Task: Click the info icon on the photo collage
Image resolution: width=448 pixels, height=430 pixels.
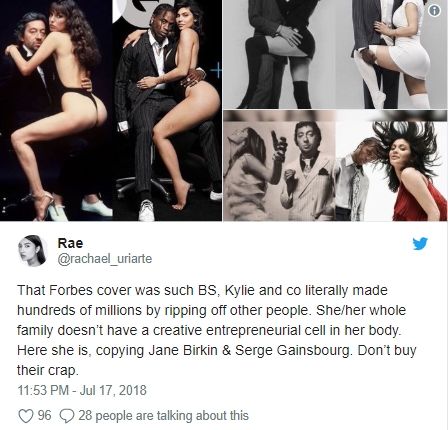Action: tap(434, 11)
